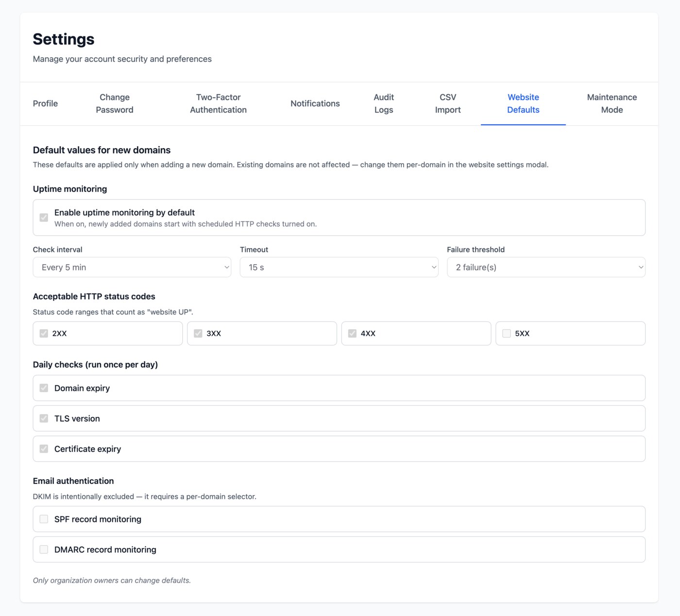
Task: Click the 'Email authentication' heading
Action: point(73,481)
